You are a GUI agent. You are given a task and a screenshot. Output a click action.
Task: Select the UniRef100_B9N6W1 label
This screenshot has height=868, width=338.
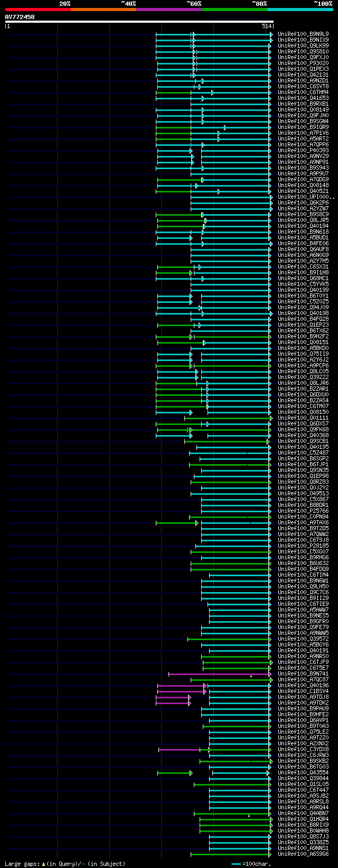pyautogui.click(x=303, y=580)
